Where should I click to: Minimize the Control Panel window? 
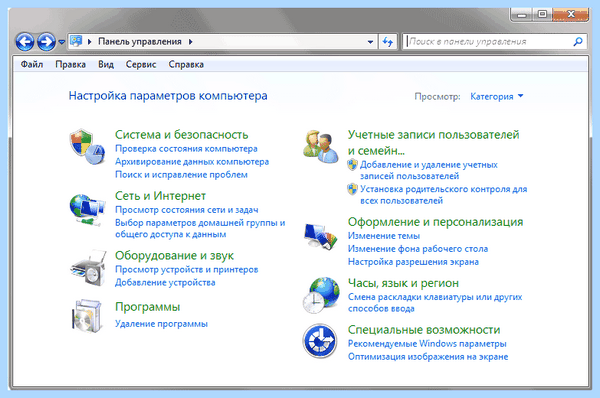(522, 15)
